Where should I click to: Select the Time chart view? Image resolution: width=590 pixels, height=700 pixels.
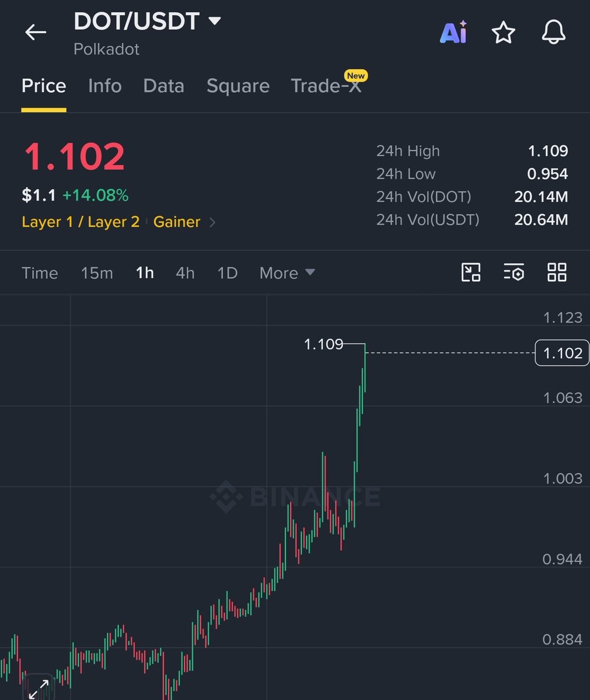40,273
